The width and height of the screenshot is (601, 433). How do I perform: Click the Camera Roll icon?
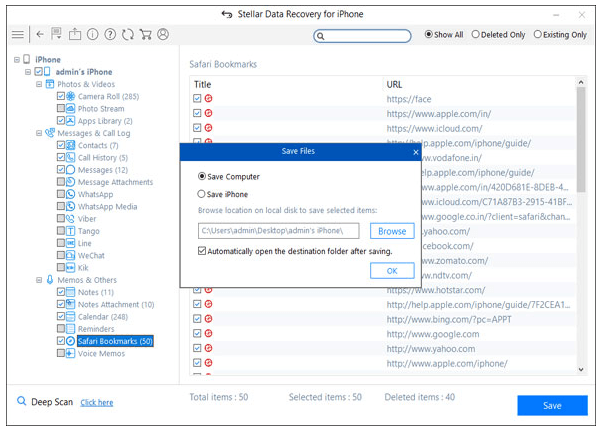click(71, 96)
